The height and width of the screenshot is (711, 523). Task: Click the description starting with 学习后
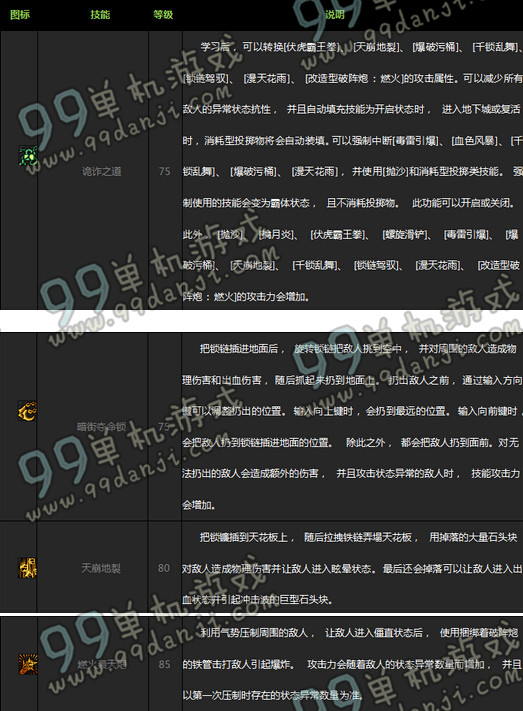(352, 171)
